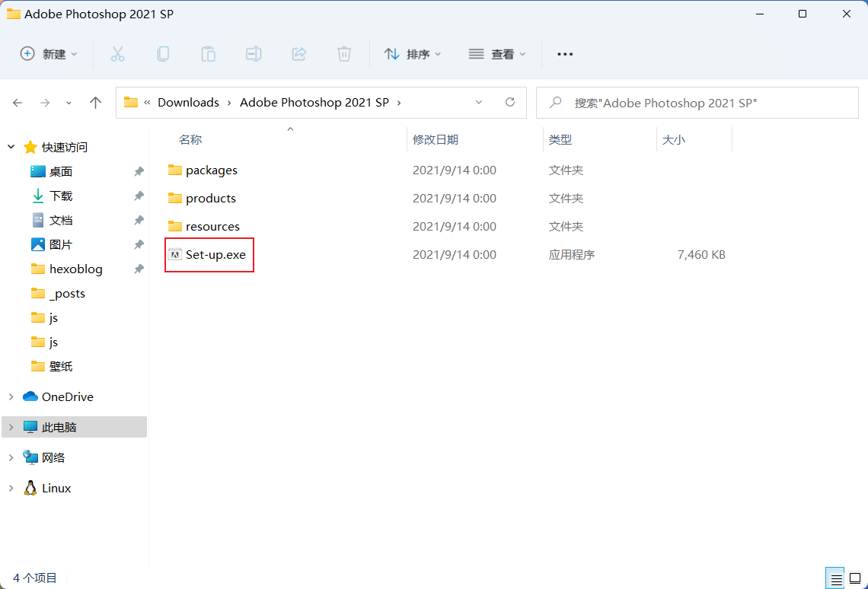Expand the 此电脑 tree item

(11, 427)
